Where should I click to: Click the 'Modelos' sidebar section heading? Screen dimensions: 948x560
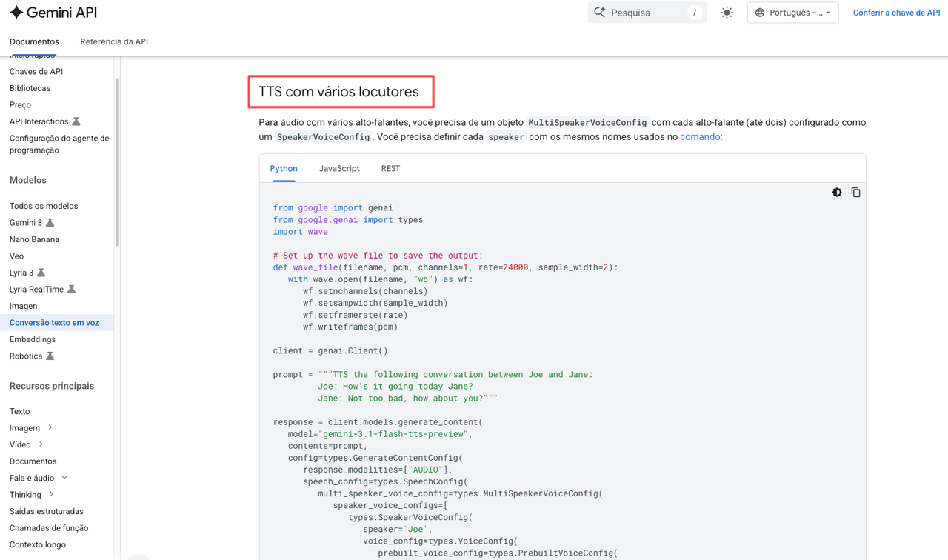(x=28, y=180)
